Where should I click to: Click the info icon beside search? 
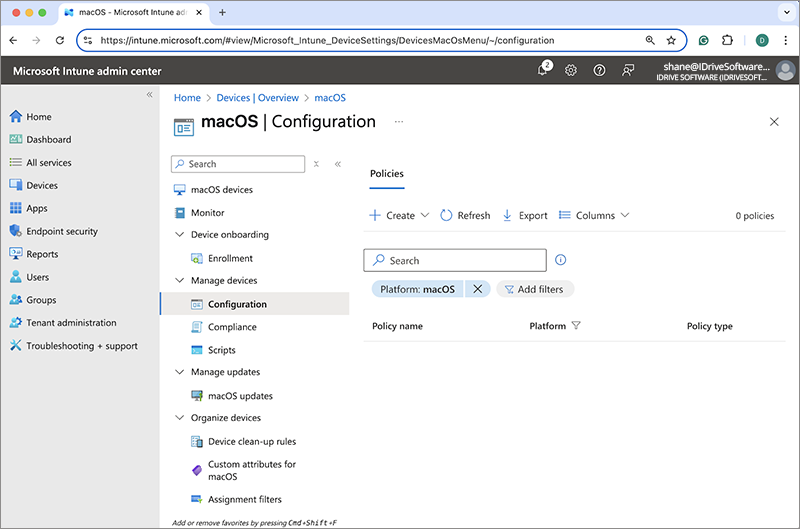[x=561, y=260]
